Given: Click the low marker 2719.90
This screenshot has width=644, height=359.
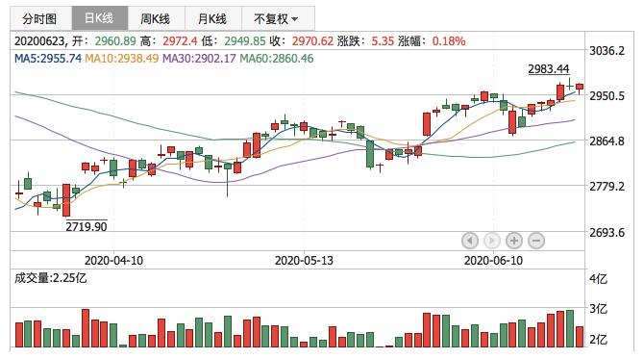Looking at the screenshot, I should click(87, 226).
